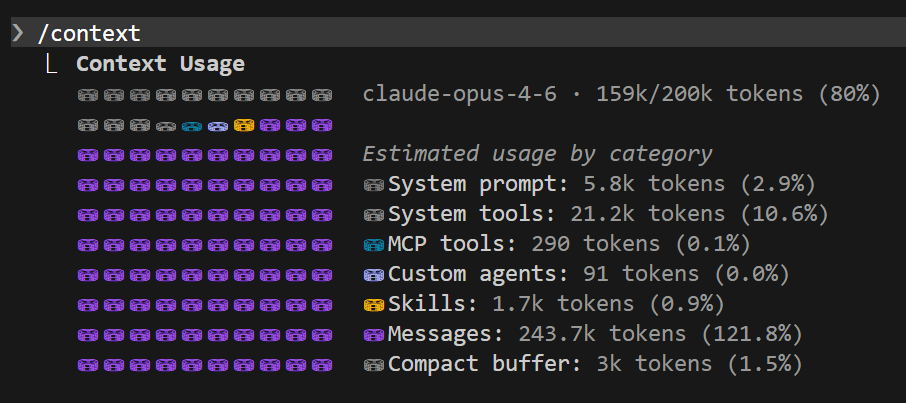The width and height of the screenshot is (906, 403).
Task: Click the first gray block in the top grid row
Action: pos(88,95)
